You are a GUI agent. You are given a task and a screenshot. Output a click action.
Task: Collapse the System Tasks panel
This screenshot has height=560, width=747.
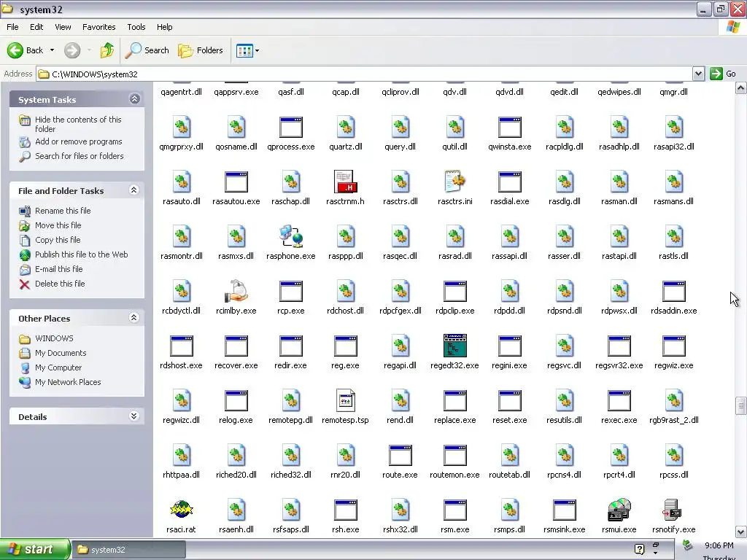click(134, 99)
